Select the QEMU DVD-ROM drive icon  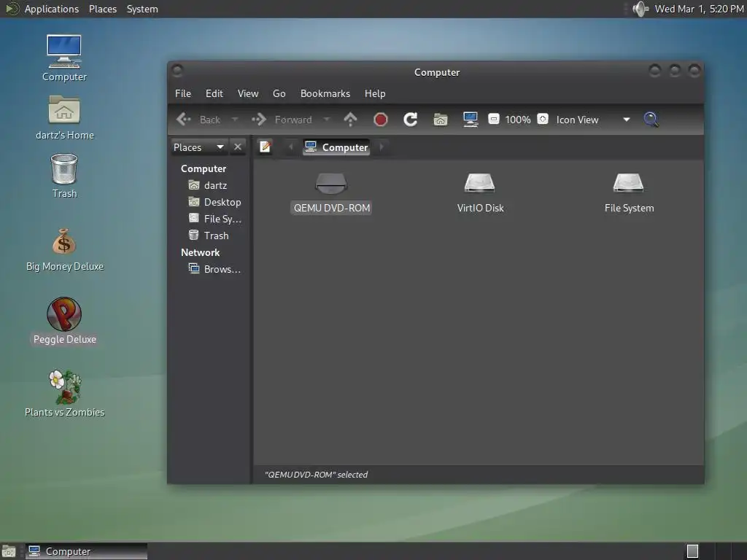(x=332, y=183)
